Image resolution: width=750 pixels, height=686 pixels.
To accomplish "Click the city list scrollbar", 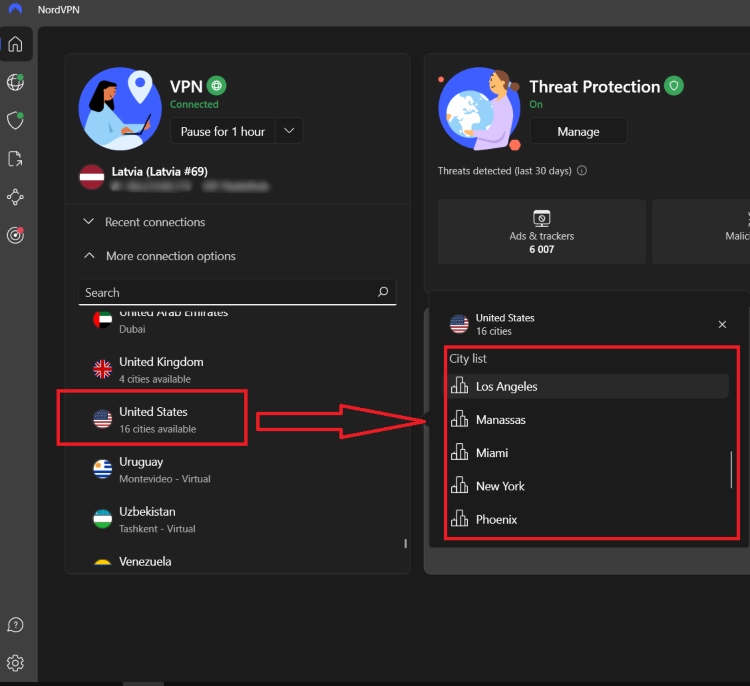I will click(731, 469).
